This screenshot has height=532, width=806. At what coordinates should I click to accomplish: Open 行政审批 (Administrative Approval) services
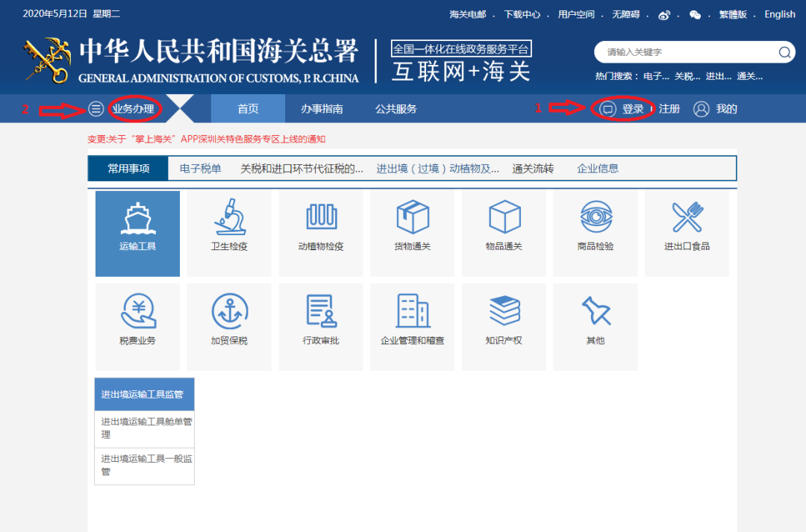click(321, 325)
